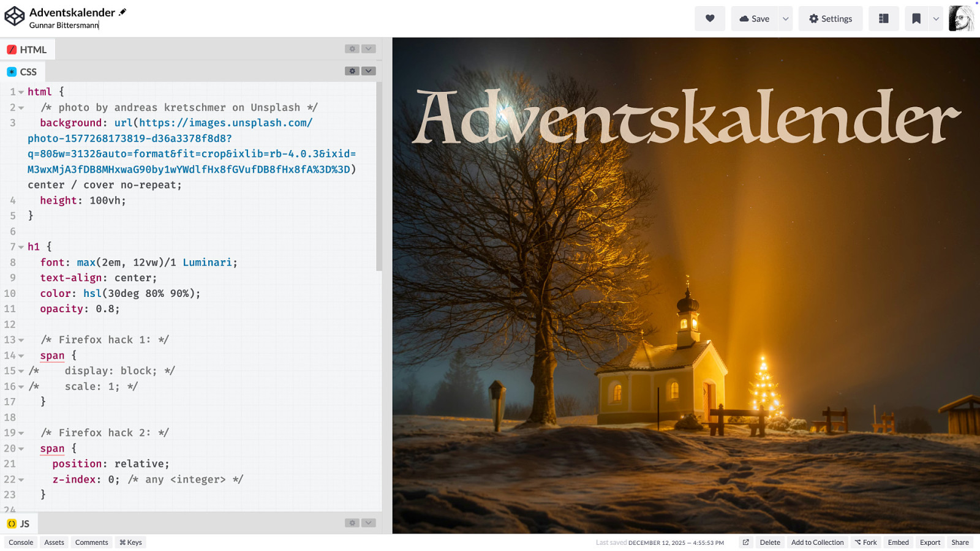Open the bookmark dropdown chevron
This screenshot has width=980, height=551.
coord(935,18)
